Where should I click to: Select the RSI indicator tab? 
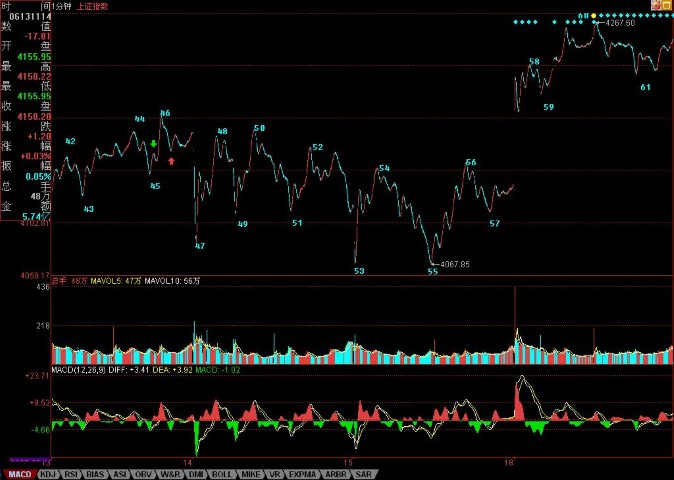pos(71,473)
